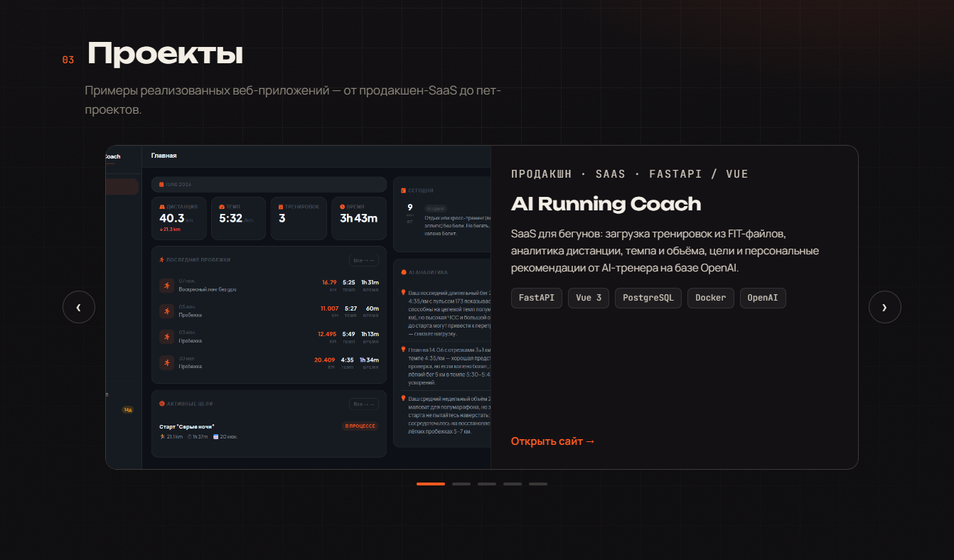Image resolution: width=954 pixels, height=560 pixels.
Task: Go to the previous project slide
Action: (79, 307)
